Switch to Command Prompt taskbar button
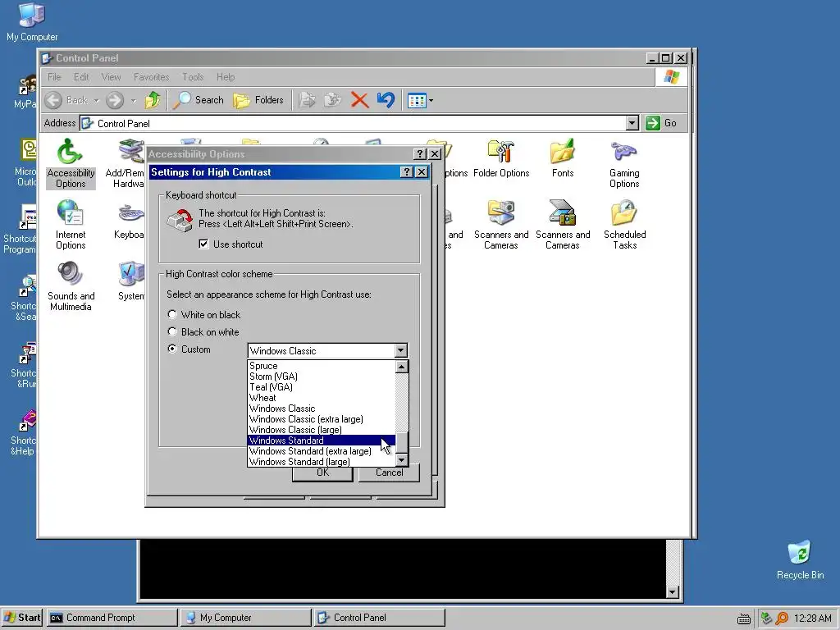This screenshot has height=630, width=840. pos(112,618)
